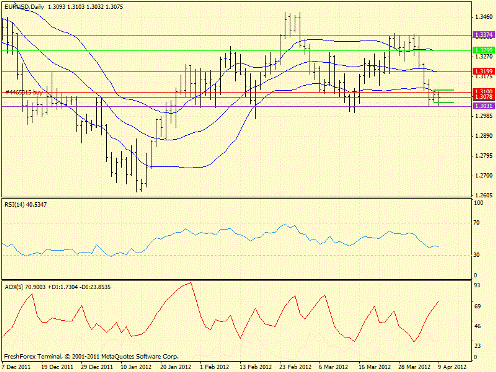Click the 1.2605 price axis value
The width and height of the screenshot is (496, 372).
click(484, 195)
